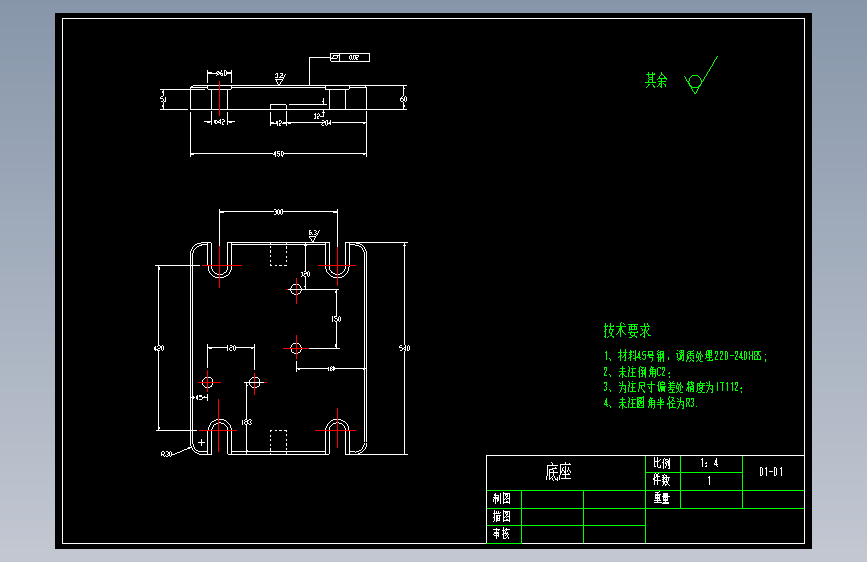This screenshot has height=562, width=867.
Task: Click requirement line 3 mentioning IT112
Action: 673,387
